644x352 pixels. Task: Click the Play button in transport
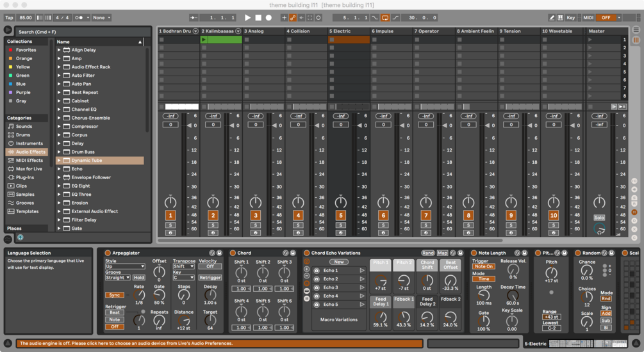click(x=247, y=18)
